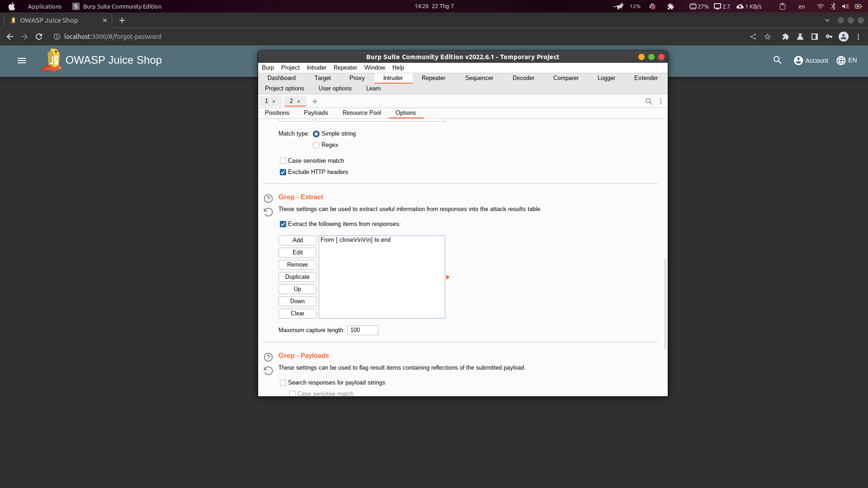The height and width of the screenshot is (488, 868).
Task: Close the OWASP Juice Shop browser tab
Action: coord(105,20)
